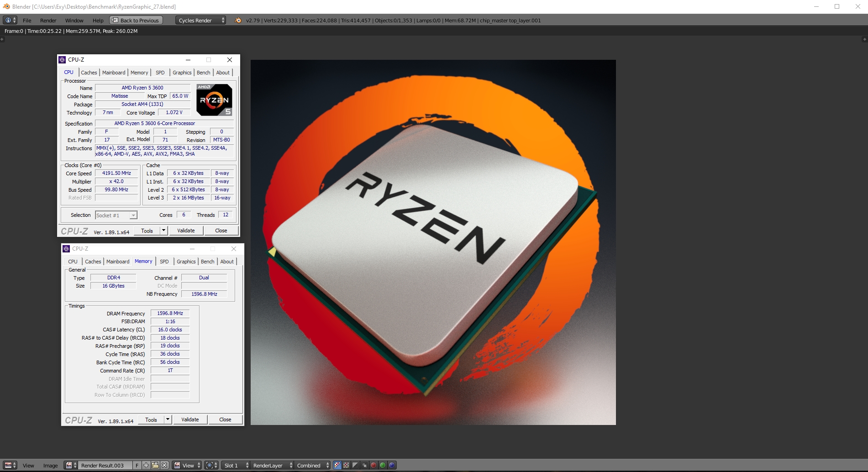Open the Render menu
Image resolution: width=868 pixels, height=472 pixels.
pyautogui.click(x=48, y=21)
